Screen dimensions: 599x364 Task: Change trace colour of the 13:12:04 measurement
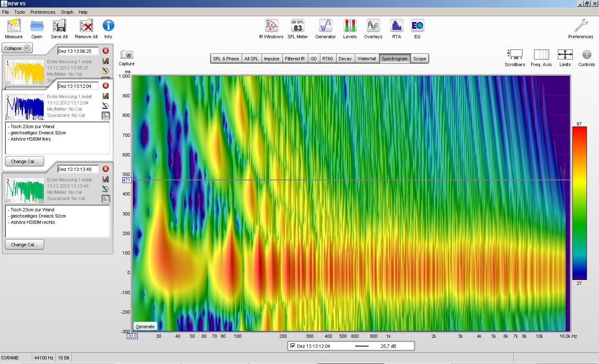(x=106, y=106)
